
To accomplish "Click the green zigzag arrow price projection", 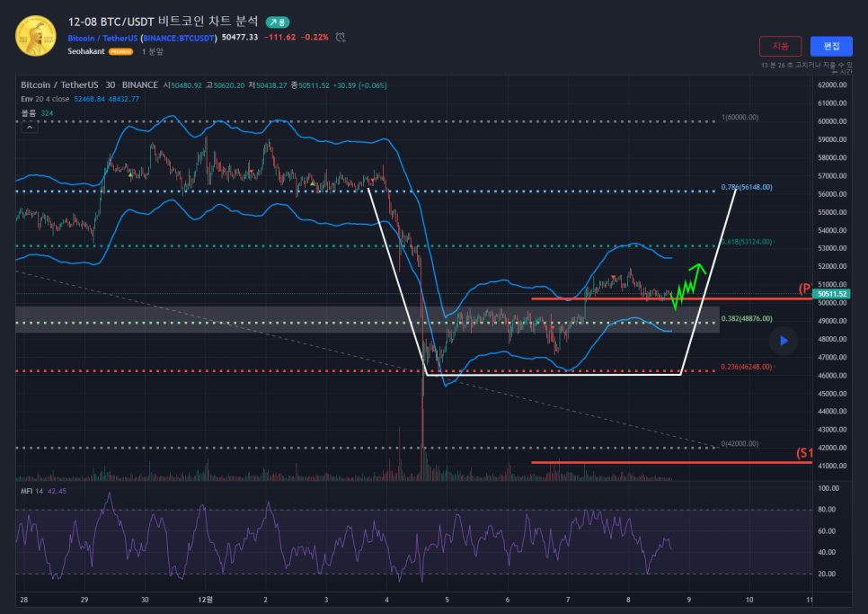I will coord(687,282).
